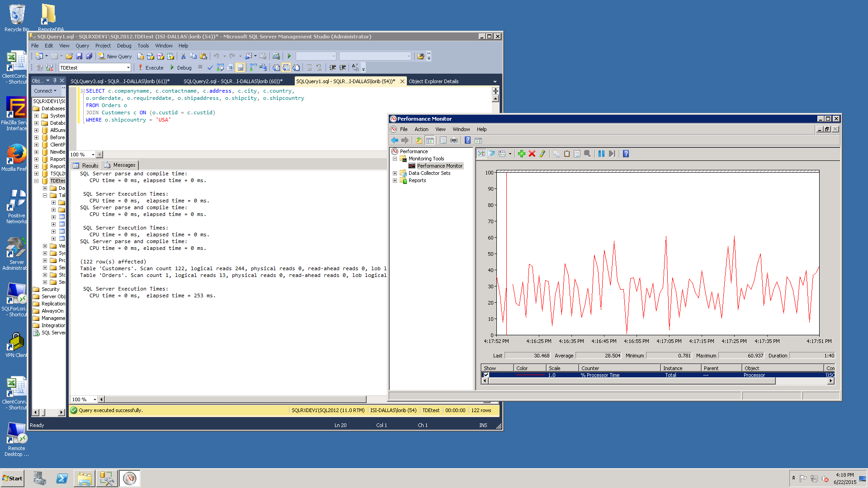Screen dimensions: 868x488
Task: Open Messages pane zoom 100% dropdown
Action: click(94, 399)
